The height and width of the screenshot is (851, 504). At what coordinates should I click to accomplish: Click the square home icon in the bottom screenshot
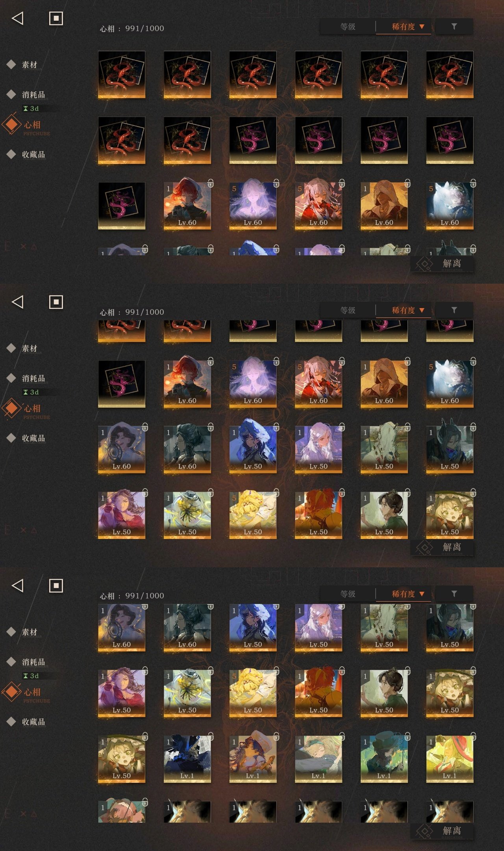(x=56, y=585)
